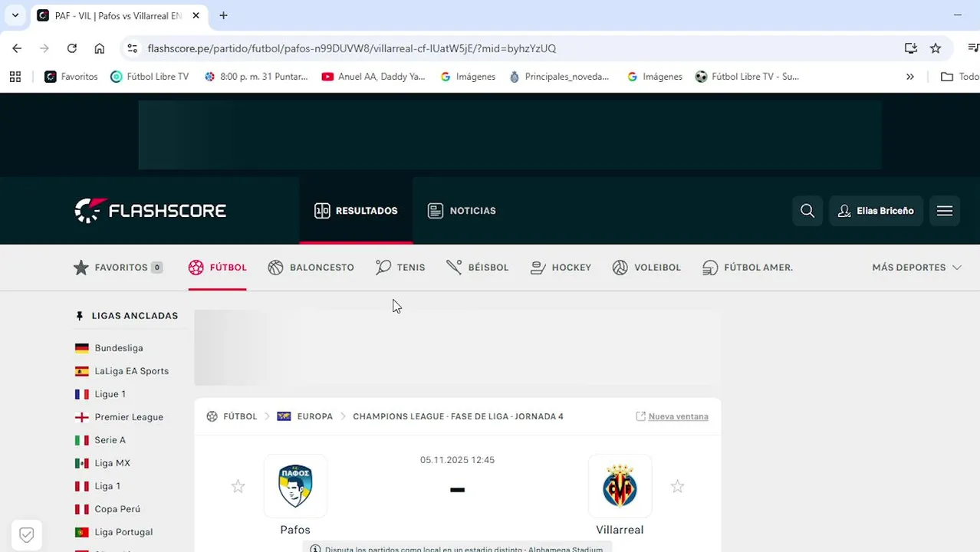980x552 pixels.
Task: Open the hamburger menu in header
Action: tap(945, 211)
